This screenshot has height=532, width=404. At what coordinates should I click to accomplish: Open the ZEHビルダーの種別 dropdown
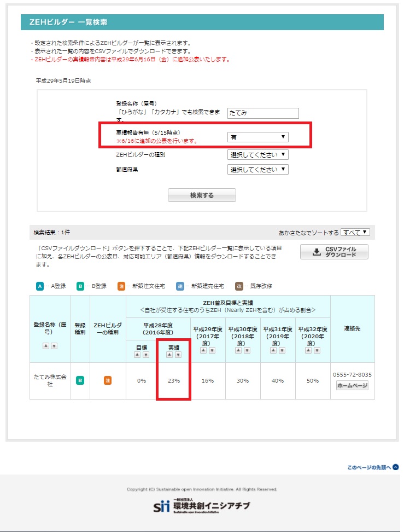click(257, 154)
